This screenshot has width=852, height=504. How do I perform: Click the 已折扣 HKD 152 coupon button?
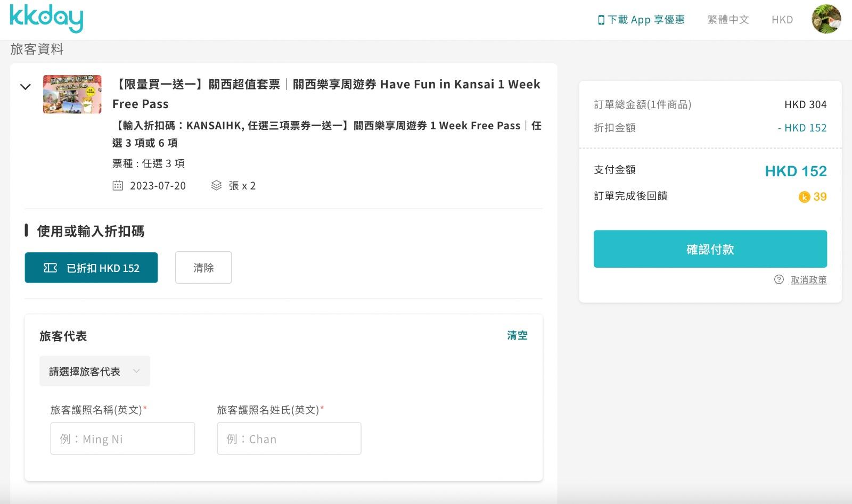point(92,268)
